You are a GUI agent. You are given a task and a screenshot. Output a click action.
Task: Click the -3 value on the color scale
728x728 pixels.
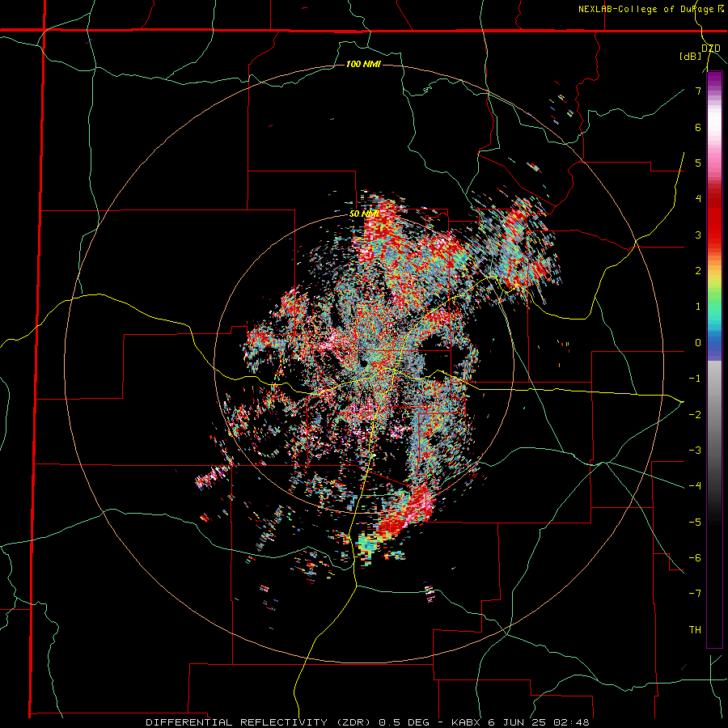(x=695, y=451)
